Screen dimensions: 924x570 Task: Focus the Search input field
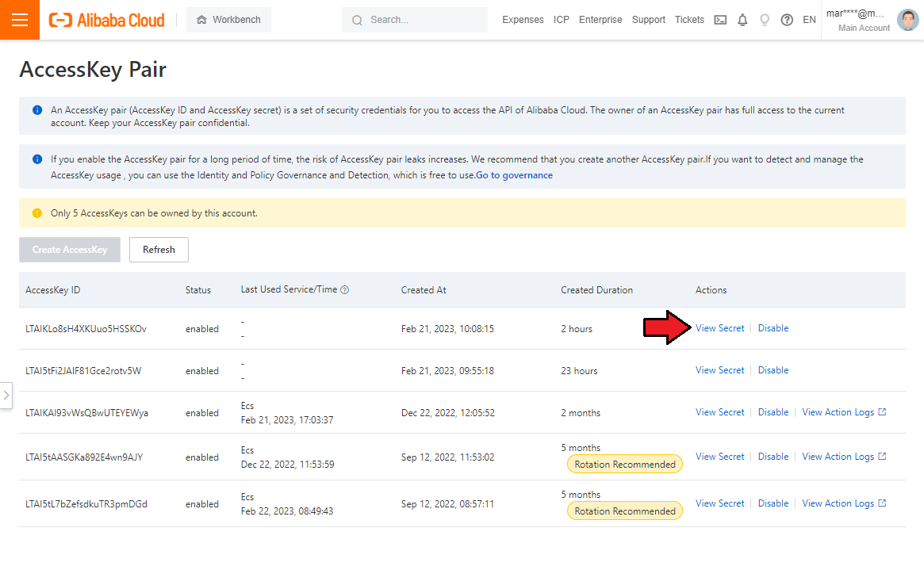(x=415, y=20)
